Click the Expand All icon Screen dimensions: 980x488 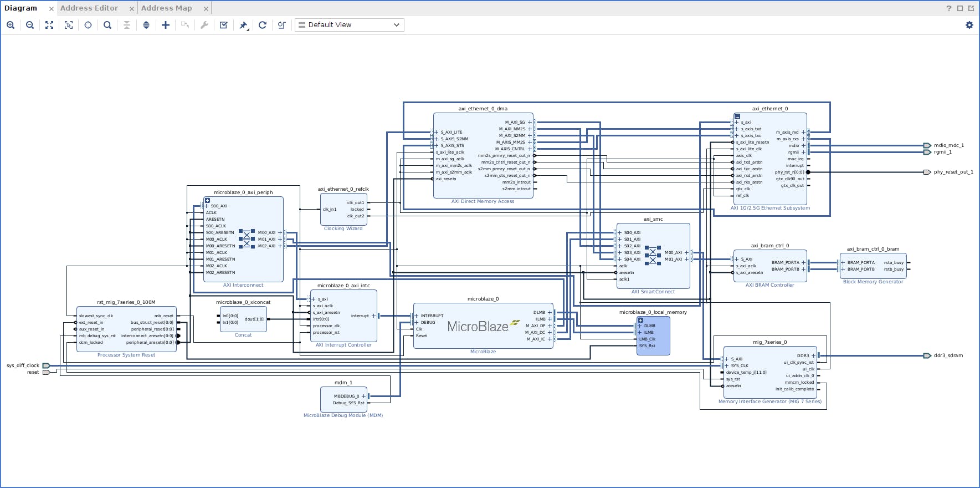[146, 25]
